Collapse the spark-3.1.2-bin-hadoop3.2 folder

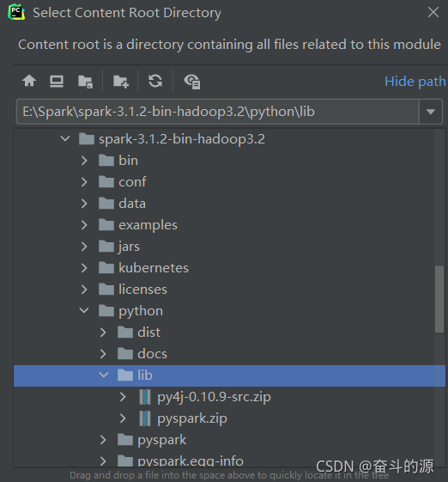point(65,139)
